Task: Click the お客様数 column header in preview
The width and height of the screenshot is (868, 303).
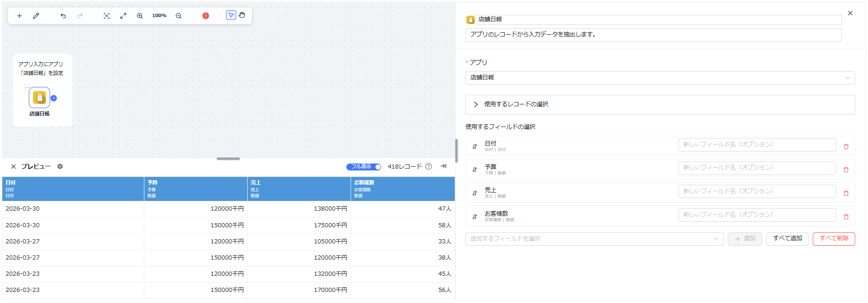Action: coord(403,189)
